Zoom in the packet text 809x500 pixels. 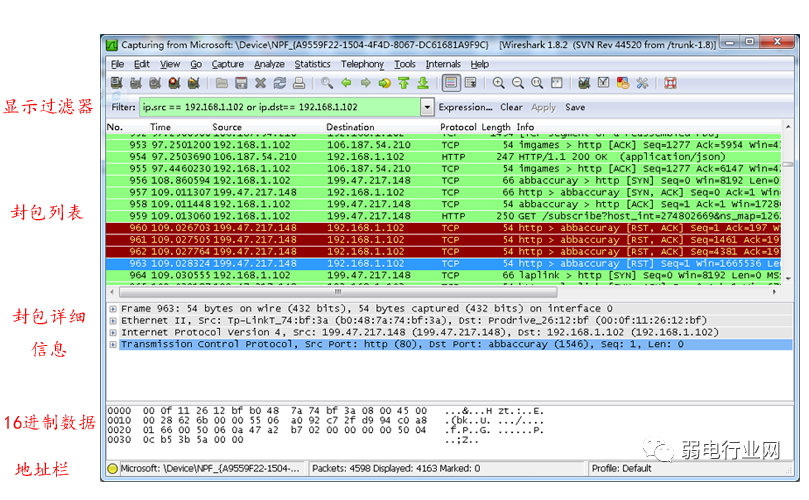(x=498, y=83)
